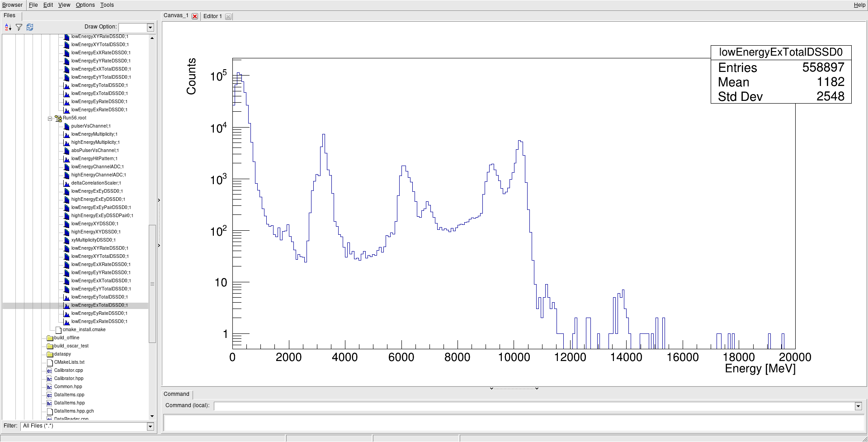This screenshot has height=442, width=868.
Task: Switch to the Editor 1 tab
Action: 212,16
